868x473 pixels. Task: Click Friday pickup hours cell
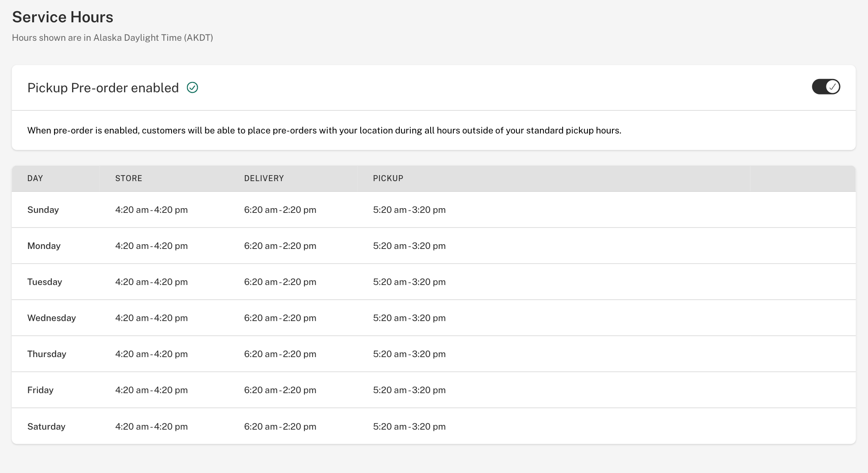409,390
